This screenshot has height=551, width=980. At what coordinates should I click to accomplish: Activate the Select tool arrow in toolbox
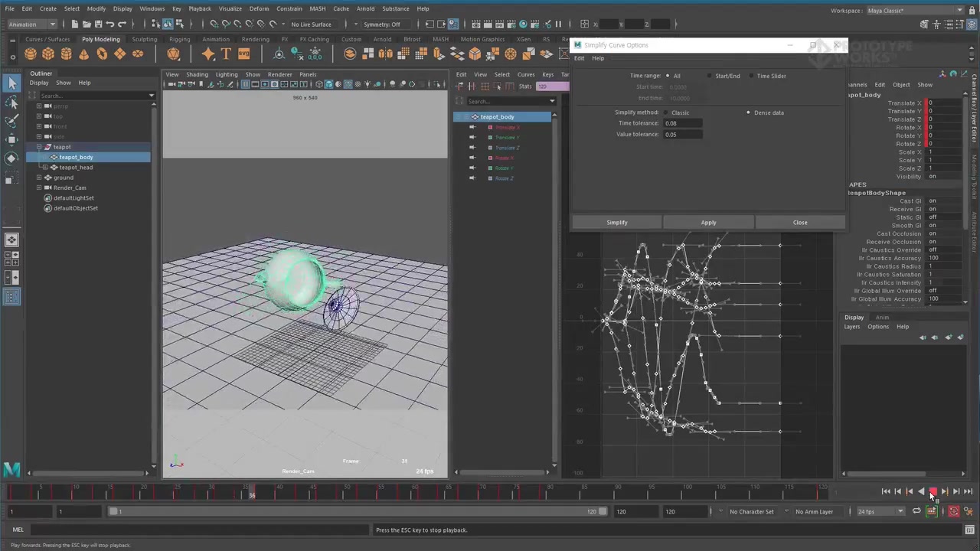(x=11, y=83)
